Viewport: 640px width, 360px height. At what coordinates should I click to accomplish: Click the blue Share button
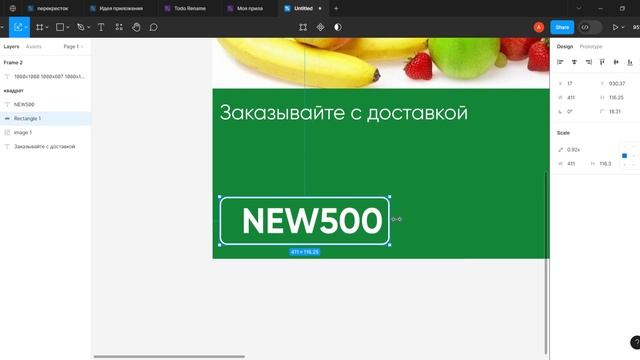[562, 27]
